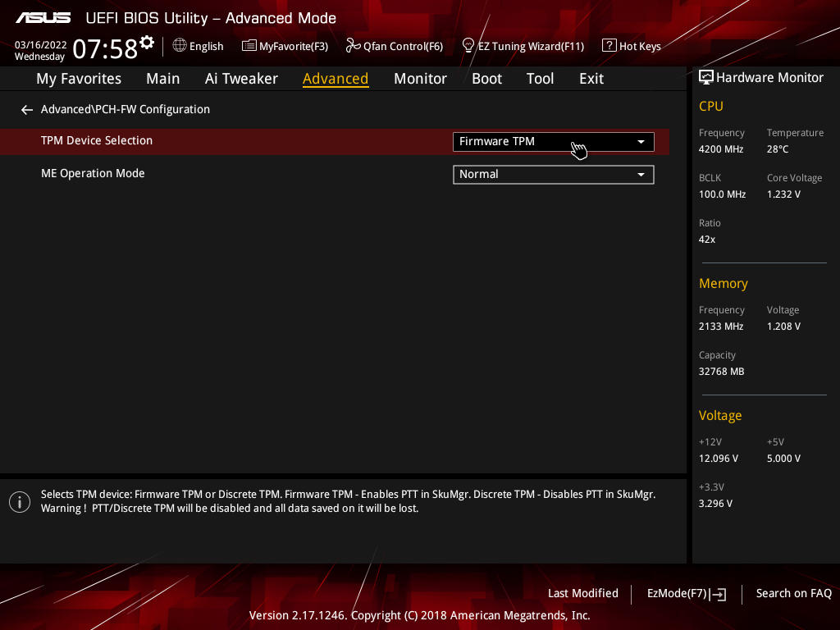
Task: Click the memory voltage 1.208 V
Action: [x=783, y=326]
